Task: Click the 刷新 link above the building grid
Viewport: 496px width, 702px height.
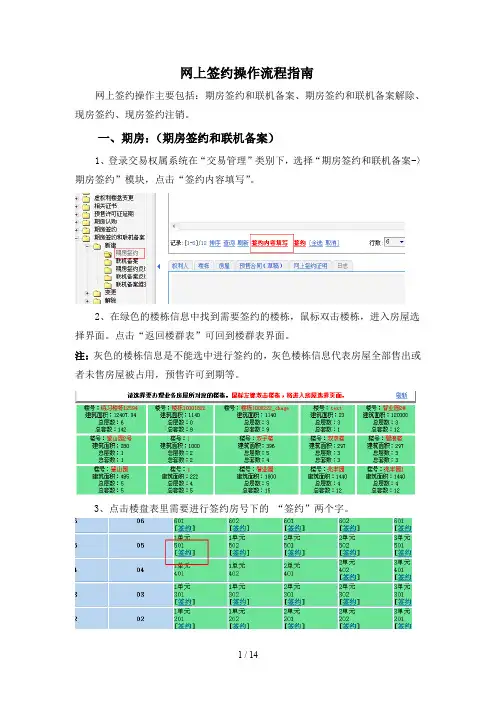Action: point(402,395)
